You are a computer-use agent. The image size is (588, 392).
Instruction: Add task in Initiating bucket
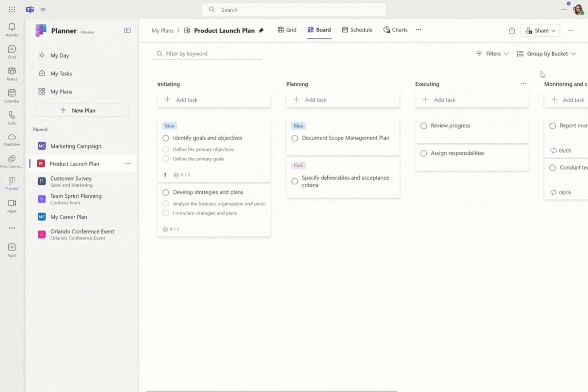pos(214,100)
